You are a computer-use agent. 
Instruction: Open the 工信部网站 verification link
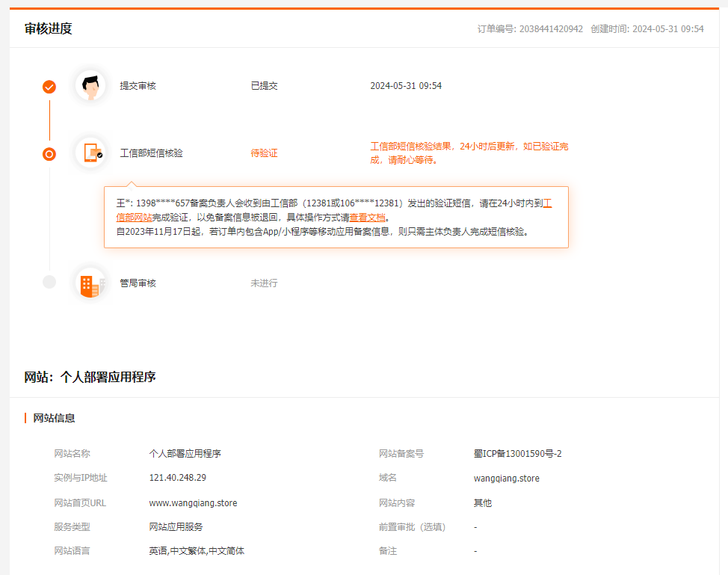(x=135, y=218)
